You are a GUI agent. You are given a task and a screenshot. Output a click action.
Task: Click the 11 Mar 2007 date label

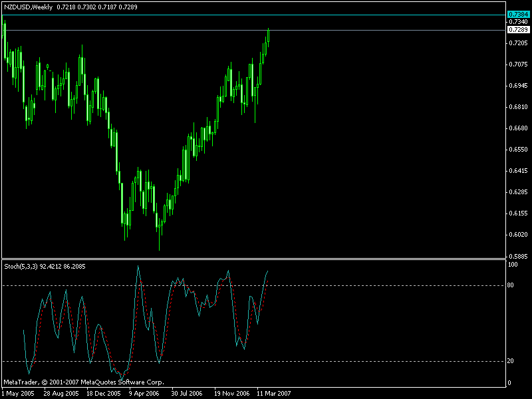274,394
